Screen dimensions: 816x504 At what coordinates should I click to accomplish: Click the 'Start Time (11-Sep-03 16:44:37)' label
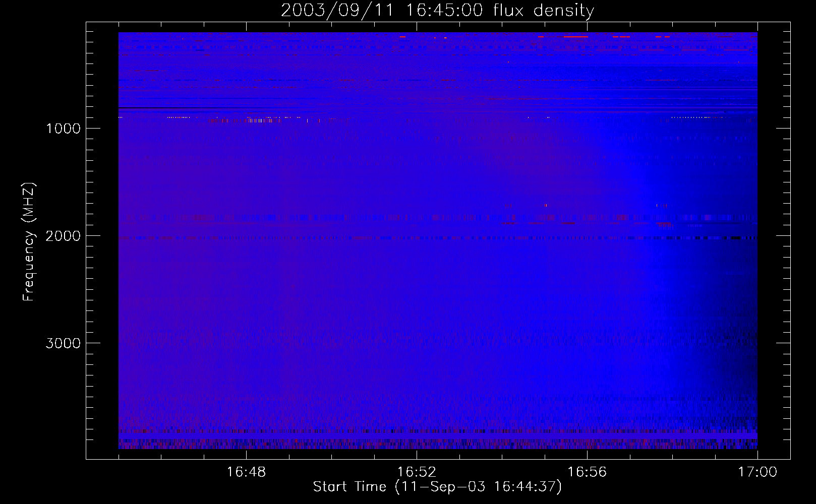pos(437,487)
